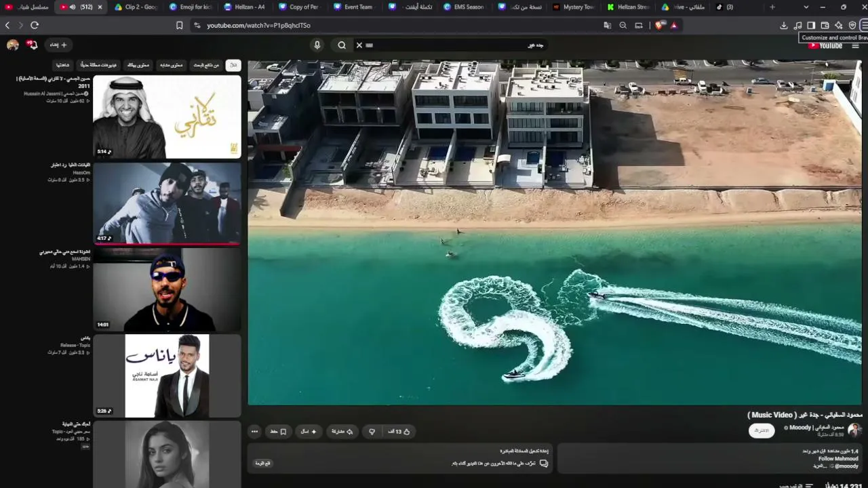Screen dimensions: 868x488
Task: Switch to the Mystery Tow tab
Action: tap(574, 7)
